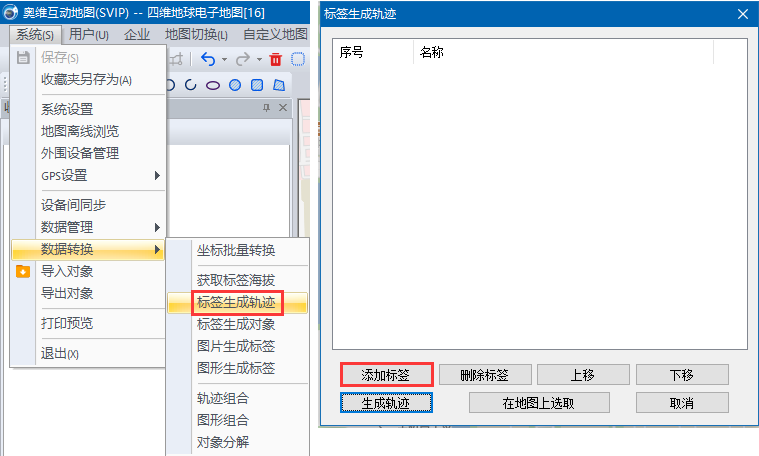Click the orange import folder icon

(x=23, y=271)
